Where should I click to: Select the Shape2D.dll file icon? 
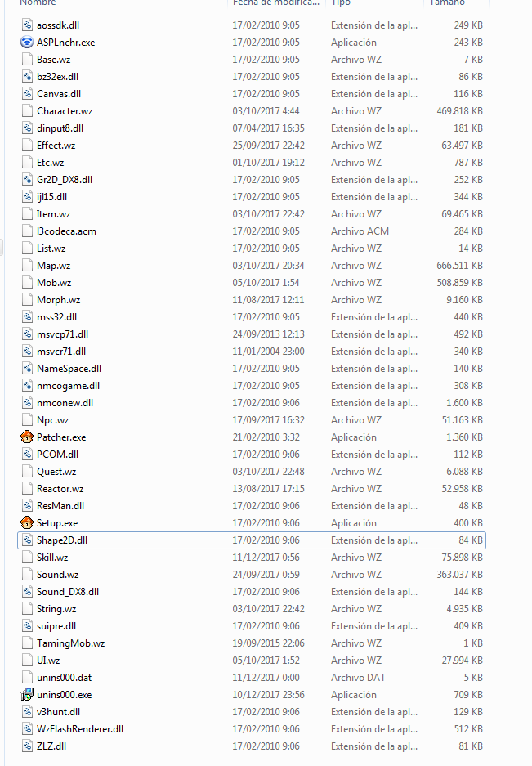(27, 540)
